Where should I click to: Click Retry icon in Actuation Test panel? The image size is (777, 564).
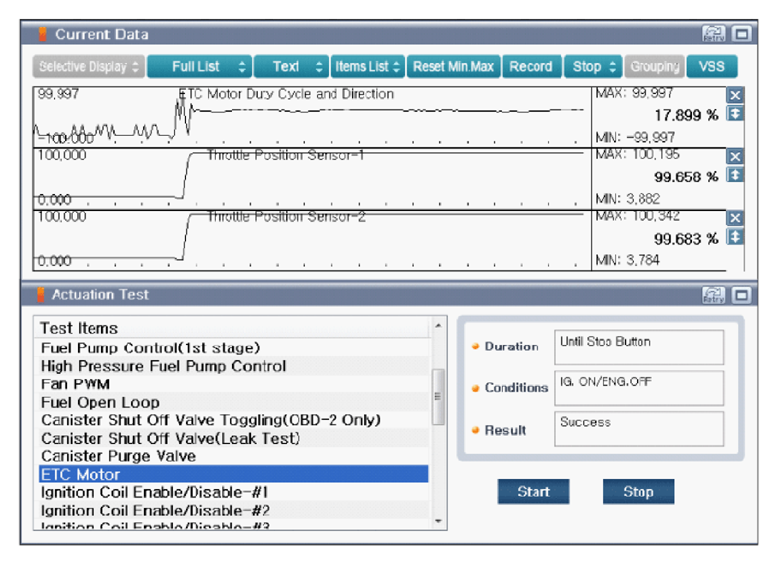(x=714, y=295)
